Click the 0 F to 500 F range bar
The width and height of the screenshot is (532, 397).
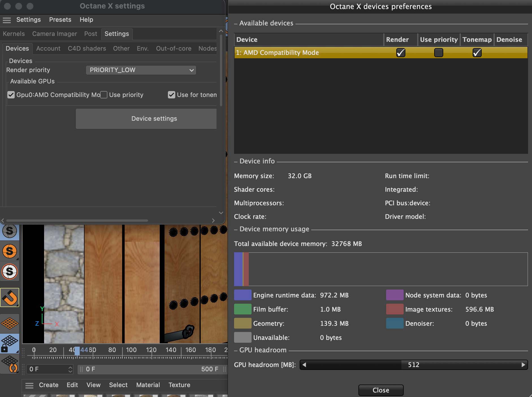(x=152, y=369)
